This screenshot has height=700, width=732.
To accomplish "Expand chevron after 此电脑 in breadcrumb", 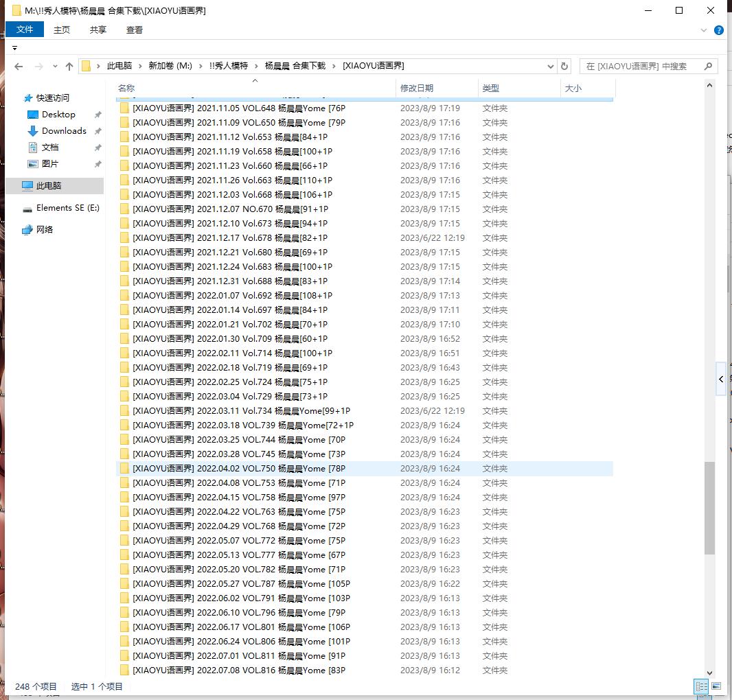I will pos(140,67).
